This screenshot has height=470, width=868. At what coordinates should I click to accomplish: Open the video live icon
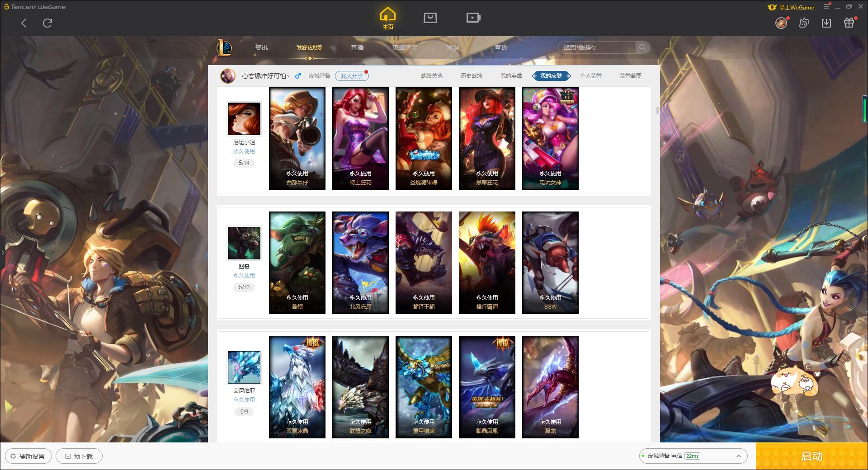click(473, 18)
